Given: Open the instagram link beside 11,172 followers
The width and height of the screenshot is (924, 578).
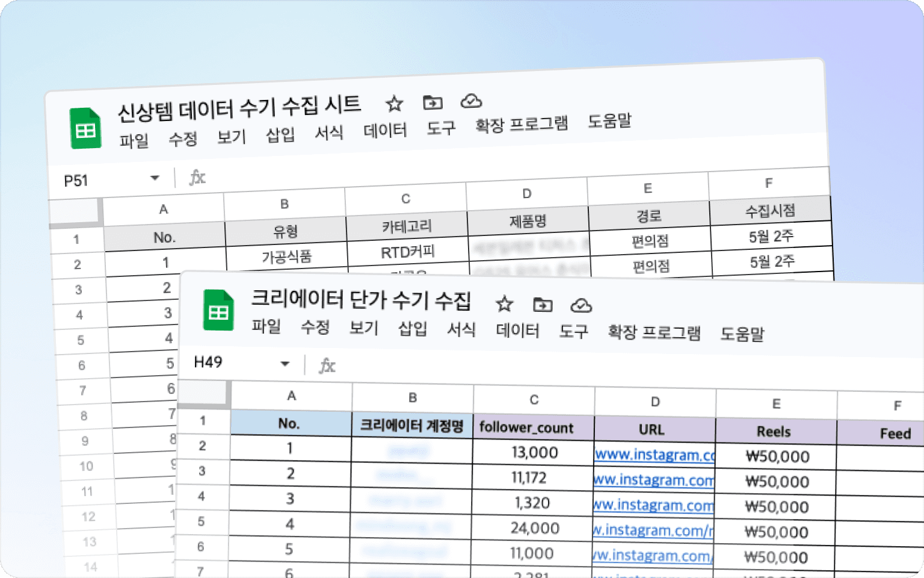Looking at the screenshot, I should point(654,480).
